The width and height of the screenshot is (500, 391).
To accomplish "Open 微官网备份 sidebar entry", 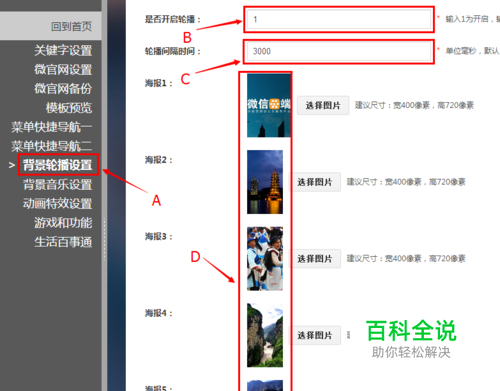I will click(63, 89).
